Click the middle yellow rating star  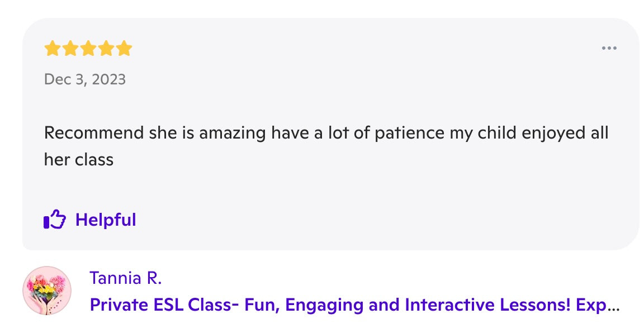[88, 49]
